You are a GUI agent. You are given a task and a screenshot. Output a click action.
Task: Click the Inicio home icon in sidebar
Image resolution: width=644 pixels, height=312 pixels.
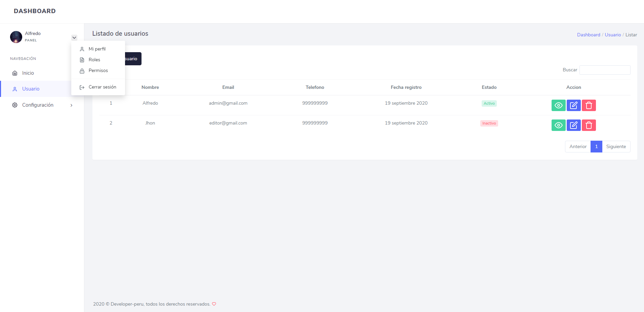(15, 73)
